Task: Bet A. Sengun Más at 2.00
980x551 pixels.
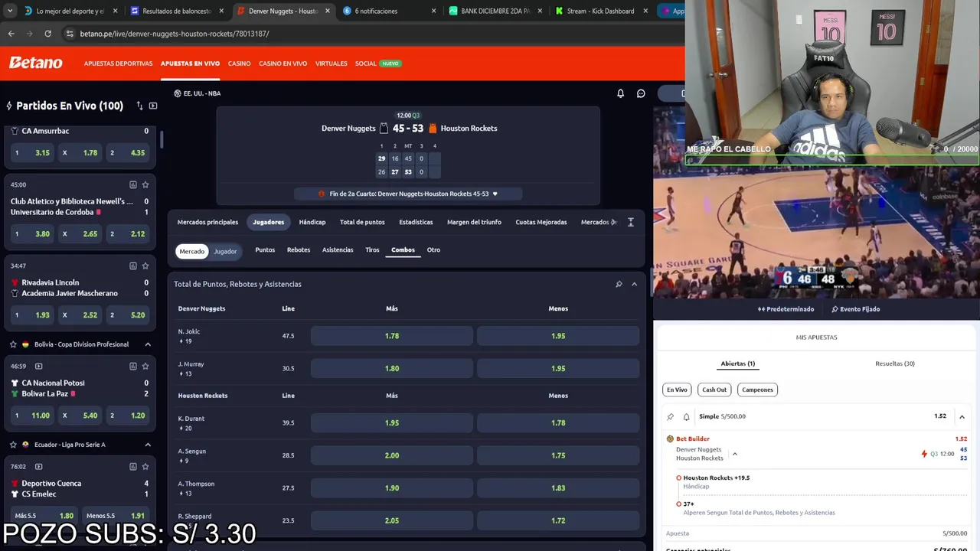Action: click(392, 455)
